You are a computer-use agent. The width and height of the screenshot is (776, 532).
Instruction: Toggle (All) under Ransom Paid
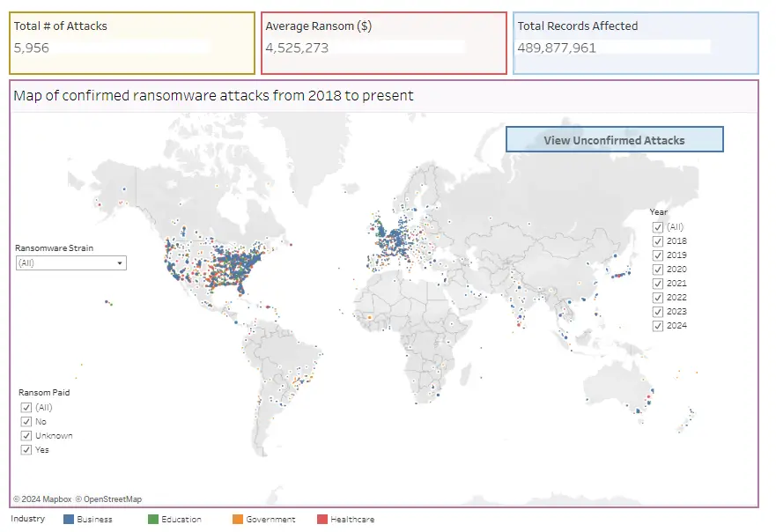tap(26, 407)
